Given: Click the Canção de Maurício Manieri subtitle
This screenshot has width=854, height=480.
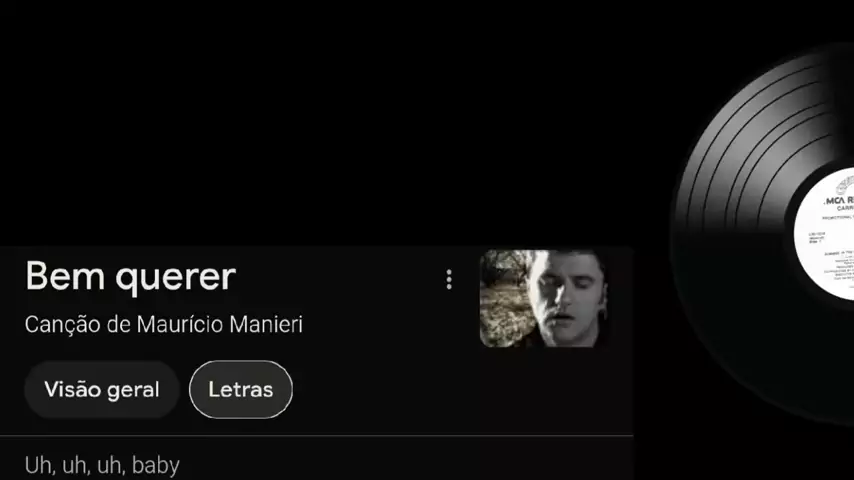Looking at the screenshot, I should point(163,325).
